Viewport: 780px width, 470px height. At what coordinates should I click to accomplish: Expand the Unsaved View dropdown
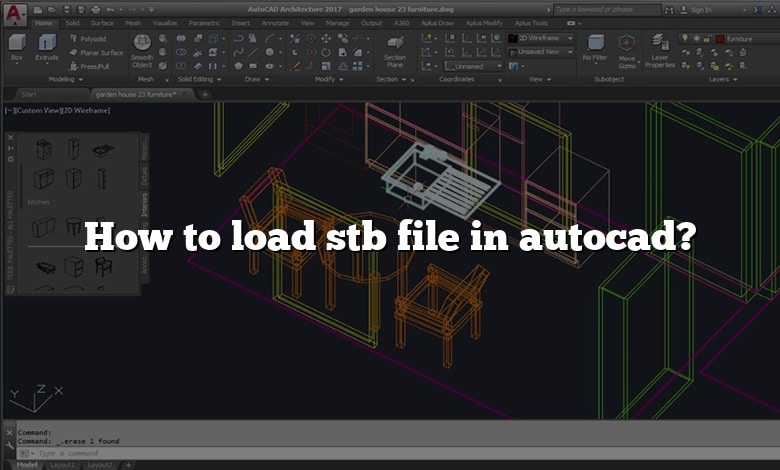tap(545, 52)
